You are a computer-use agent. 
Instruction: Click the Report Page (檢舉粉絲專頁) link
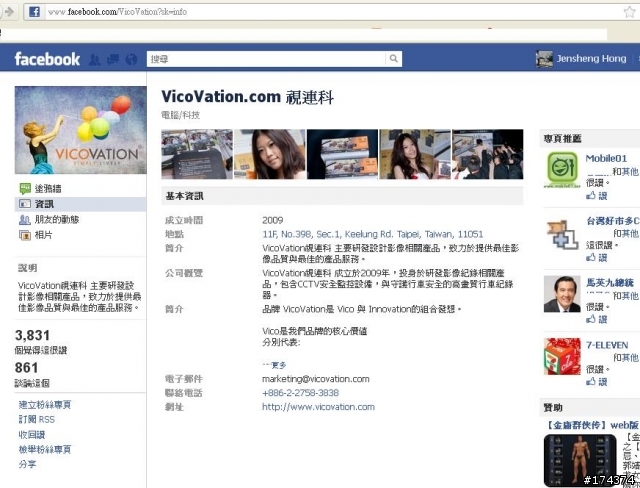coord(45,450)
